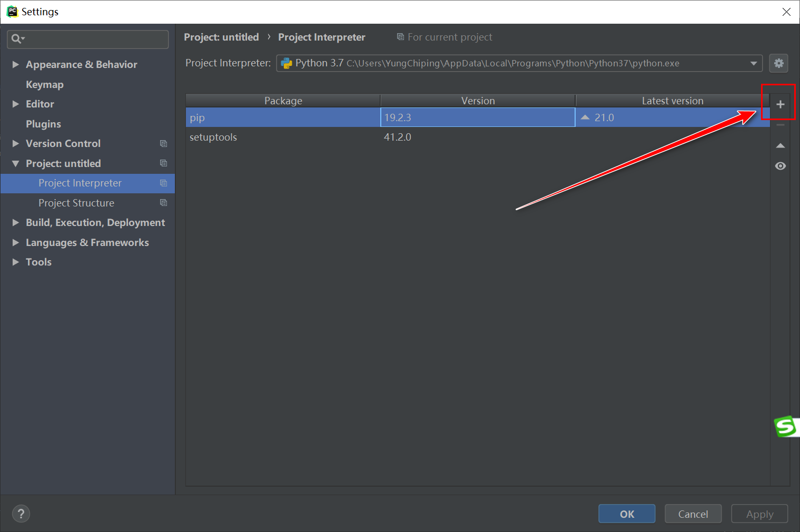Click project-level icon beside Project: untitled
This screenshot has width=800, height=532.
pyautogui.click(x=163, y=163)
